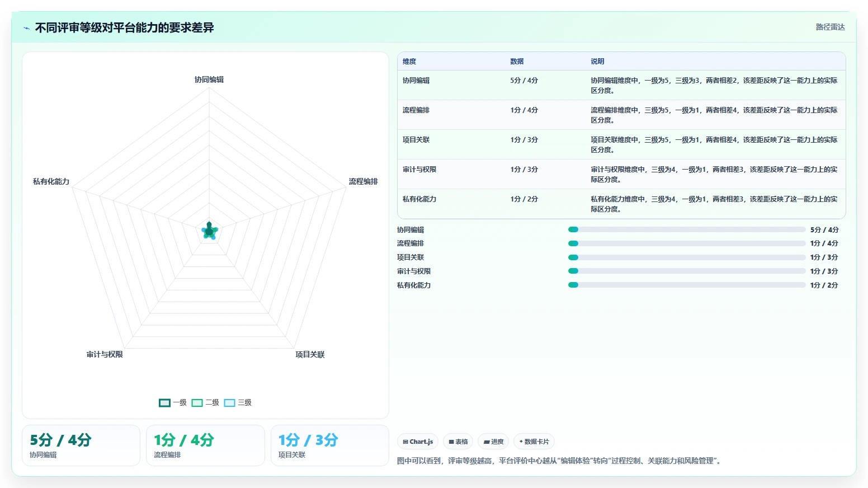The width and height of the screenshot is (868, 488).
Task: Click the 流程编排 progress bar
Action: [687, 243]
